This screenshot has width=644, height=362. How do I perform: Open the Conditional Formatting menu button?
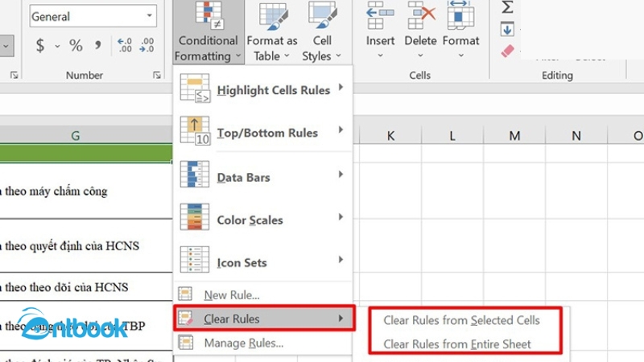(x=208, y=32)
